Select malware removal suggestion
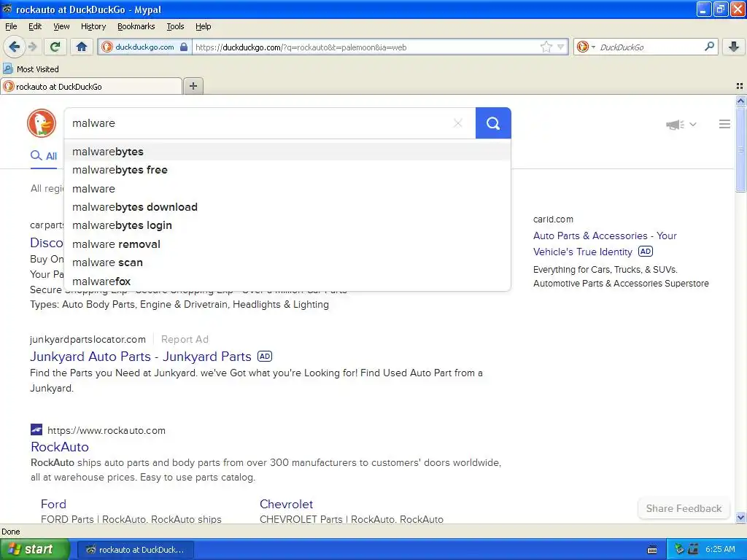This screenshot has height=560, width=747. pos(287,244)
